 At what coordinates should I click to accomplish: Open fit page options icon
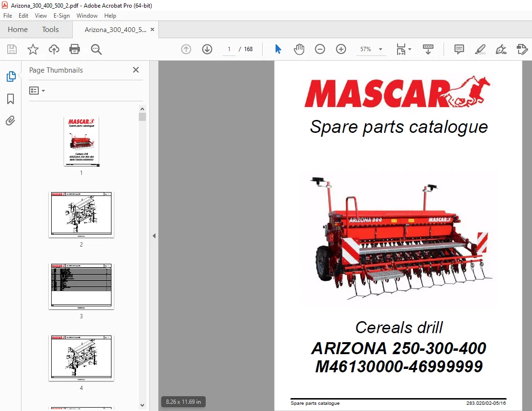[403, 49]
